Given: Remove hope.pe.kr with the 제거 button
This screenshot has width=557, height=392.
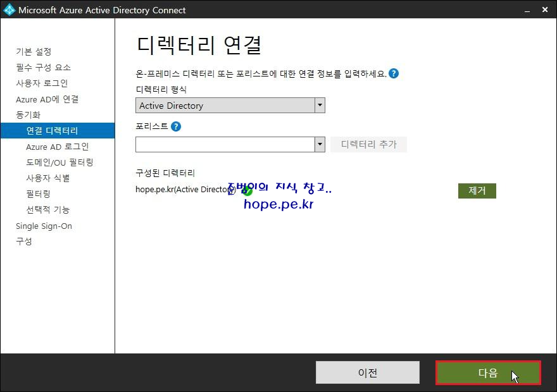Looking at the screenshot, I should pyautogui.click(x=477, y=190).
